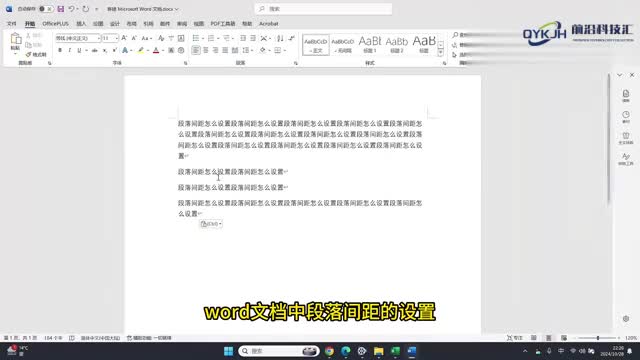
Task: Open the File tab
Action: click(x=12, y=24)
